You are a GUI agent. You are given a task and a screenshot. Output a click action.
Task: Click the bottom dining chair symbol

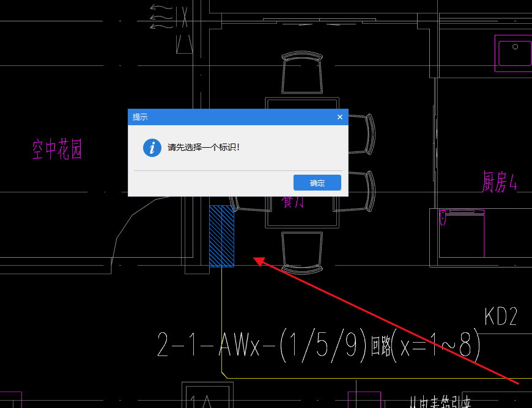point(302,252)
